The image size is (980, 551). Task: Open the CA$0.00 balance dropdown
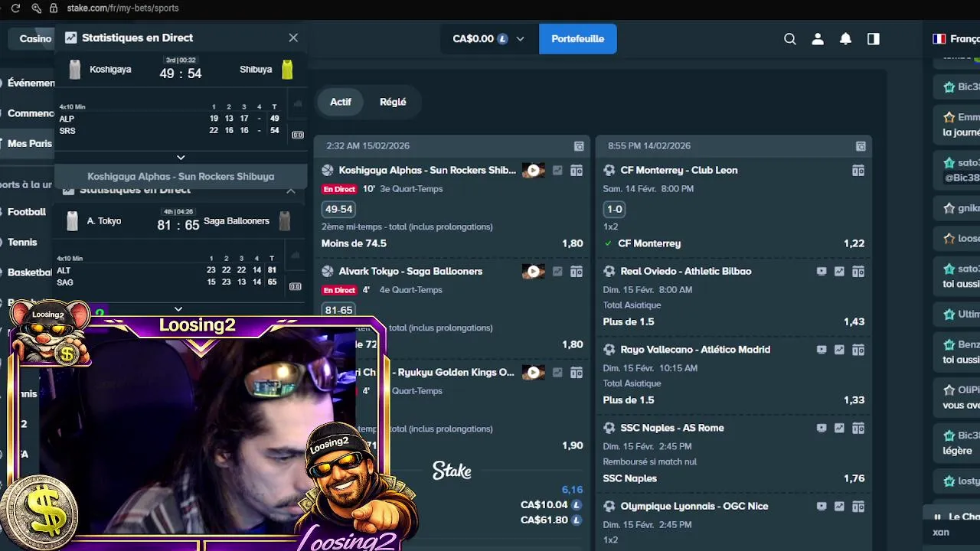pyautogui.click(x=489, y=39)
